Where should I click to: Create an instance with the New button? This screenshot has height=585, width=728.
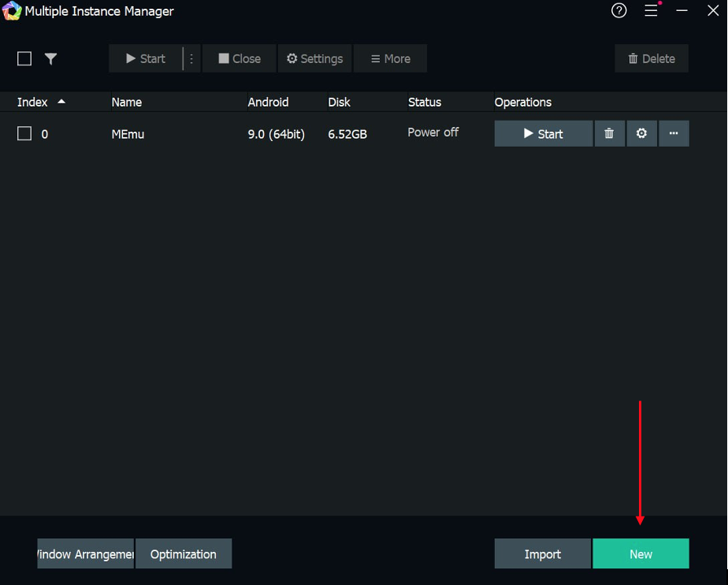(641, 553)
